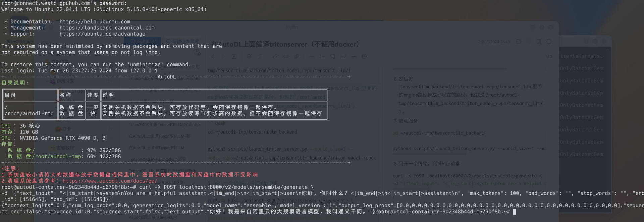
Task: Click 'CPU : 36 核心' line in terminal
Action: [20, 126]
